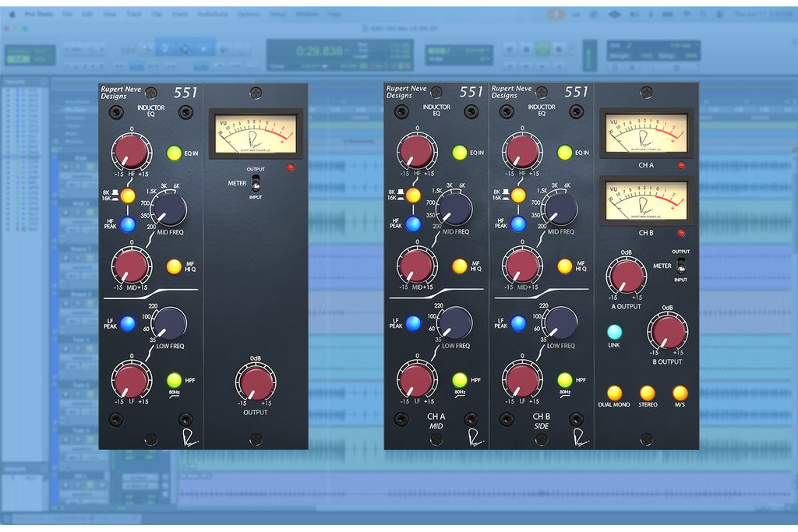This screenshot has height=532, width=798.
Task: Flip the METER output/input switch on mono 551
Action: 256,182
